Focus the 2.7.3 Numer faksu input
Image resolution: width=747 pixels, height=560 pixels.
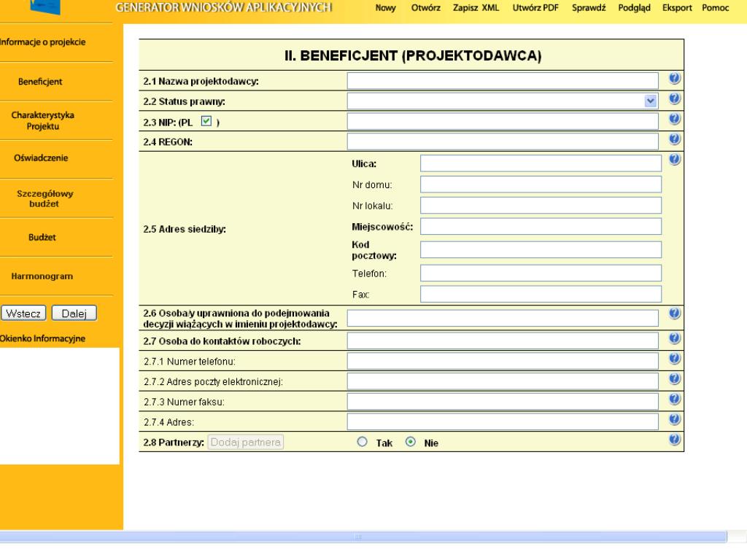coord(503,402)
